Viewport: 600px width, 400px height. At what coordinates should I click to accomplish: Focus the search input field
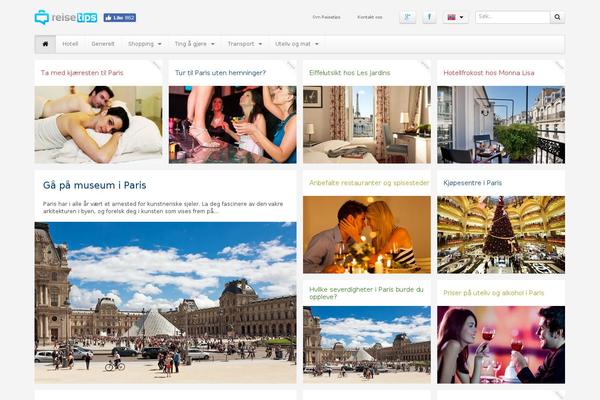(513, 17)
